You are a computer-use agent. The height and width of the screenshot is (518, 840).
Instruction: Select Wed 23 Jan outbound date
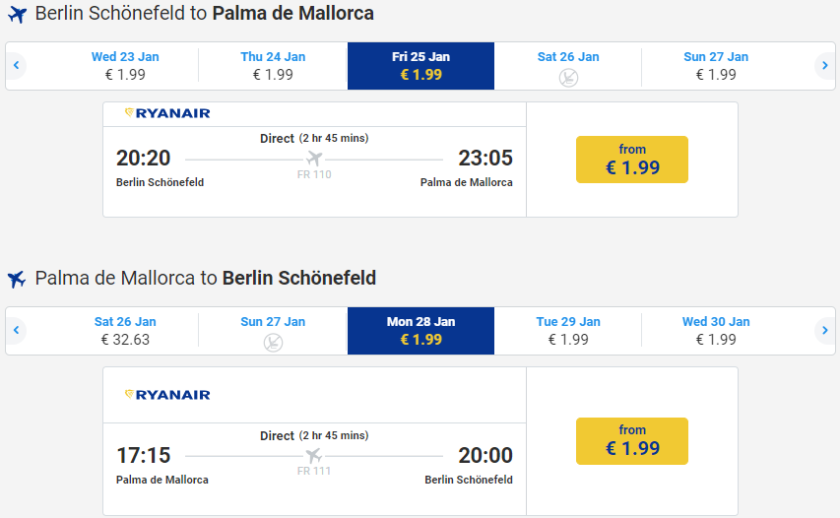click(125, 66)
